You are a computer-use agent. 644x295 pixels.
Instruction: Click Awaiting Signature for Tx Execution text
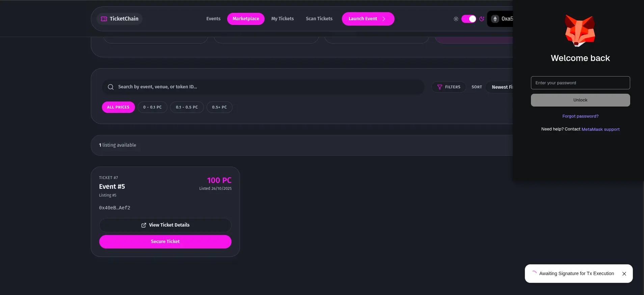tap(576, 274)
